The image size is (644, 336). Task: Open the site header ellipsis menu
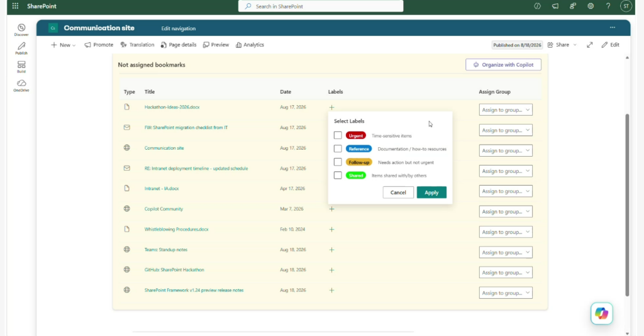[x=613, y=28]
